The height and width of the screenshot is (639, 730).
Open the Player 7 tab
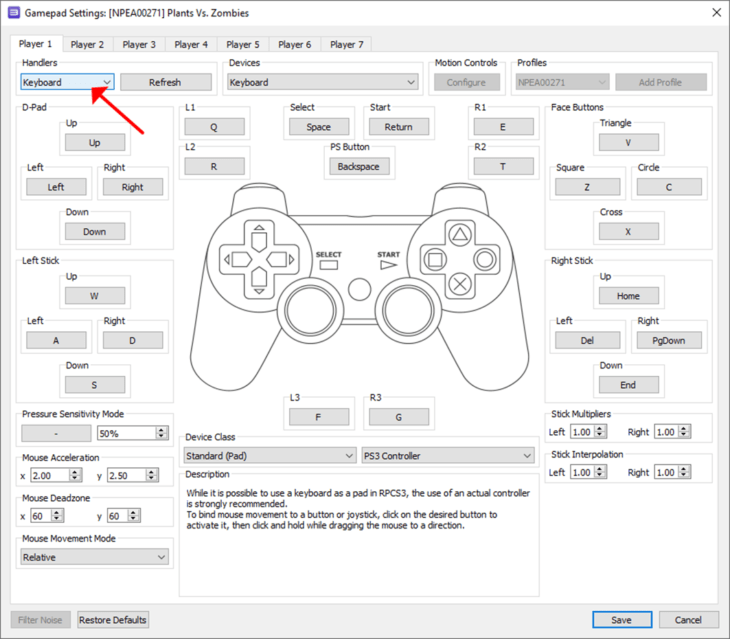click(x=347, y=45)
